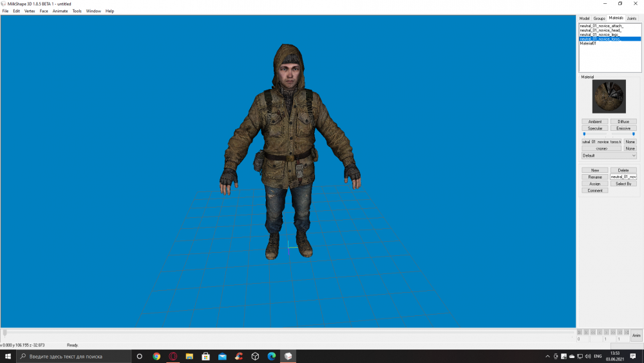644x363 pixels.
Task: Clear texture with the upper None button
Action: click(630, 142)
